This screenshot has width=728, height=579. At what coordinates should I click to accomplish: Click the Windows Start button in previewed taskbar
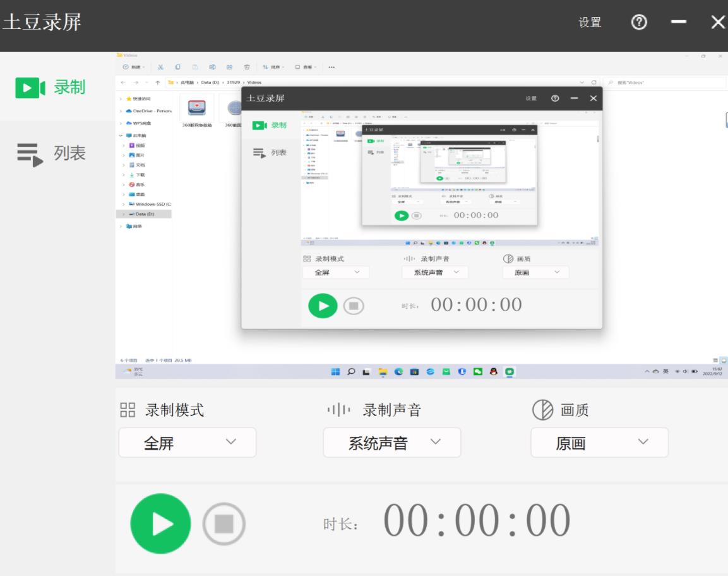click(335, 371)
